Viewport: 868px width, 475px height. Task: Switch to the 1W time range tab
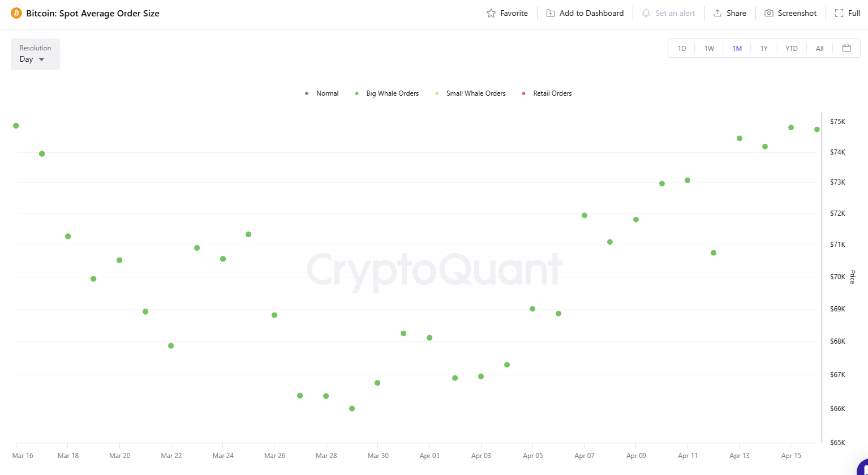[709, 48]
